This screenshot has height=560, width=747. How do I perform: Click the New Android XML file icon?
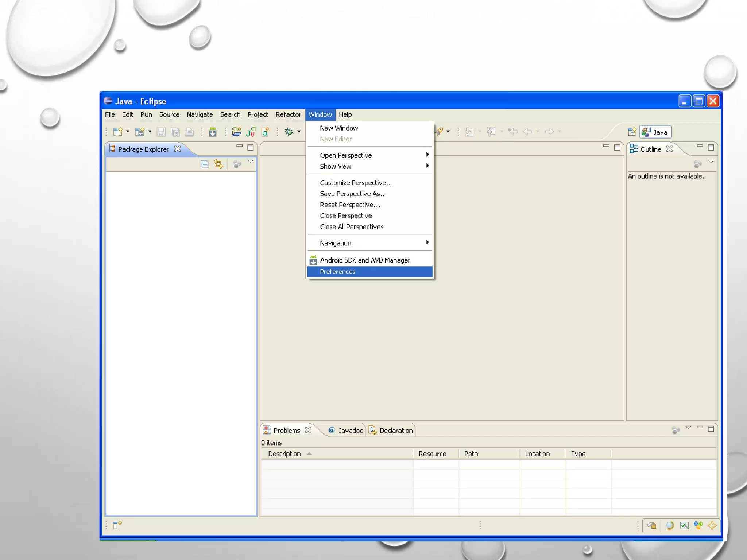coord(236,132)
